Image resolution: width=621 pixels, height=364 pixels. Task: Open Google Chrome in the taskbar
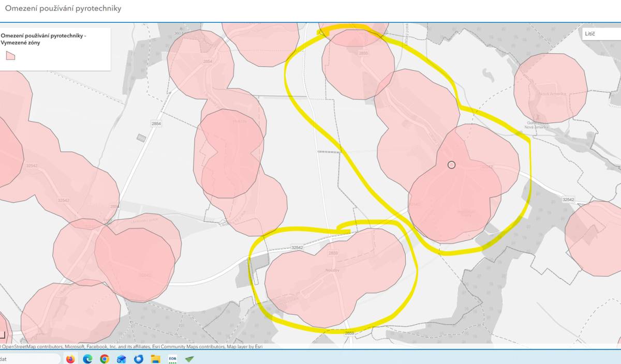pos(105,358)
